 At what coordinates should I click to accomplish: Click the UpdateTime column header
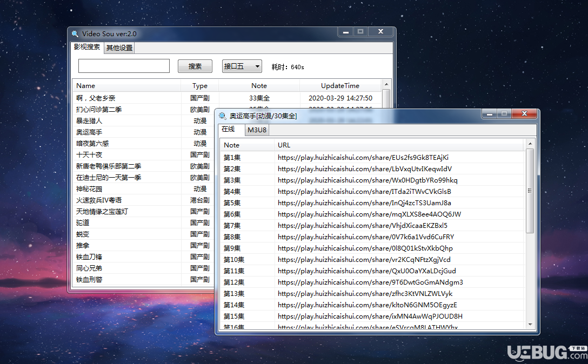coord(340,85)
